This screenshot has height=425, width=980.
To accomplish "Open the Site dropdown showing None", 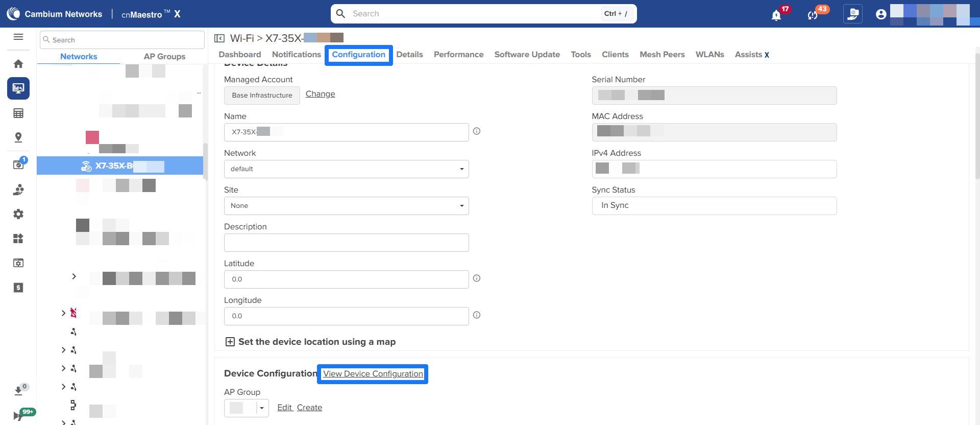I will (x=346, y=206).
